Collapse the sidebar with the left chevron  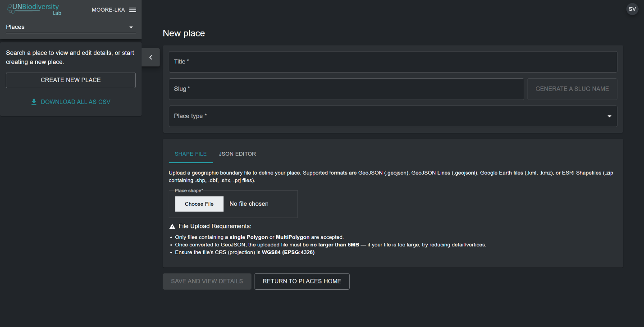(x=151, y=57)
